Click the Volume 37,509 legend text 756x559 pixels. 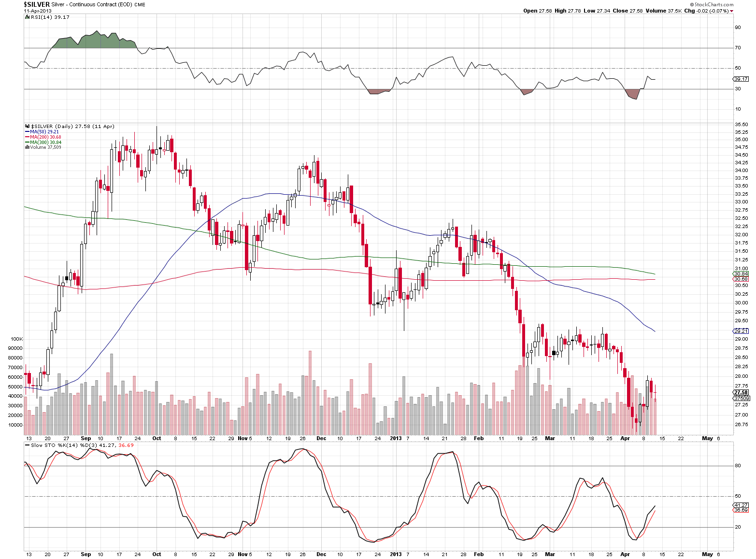click(46, 147)
